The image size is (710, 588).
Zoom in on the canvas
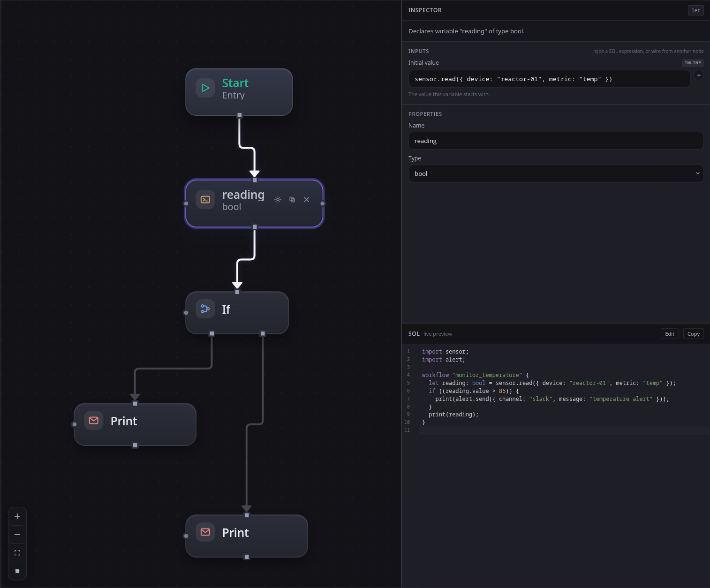click(17, 516)
